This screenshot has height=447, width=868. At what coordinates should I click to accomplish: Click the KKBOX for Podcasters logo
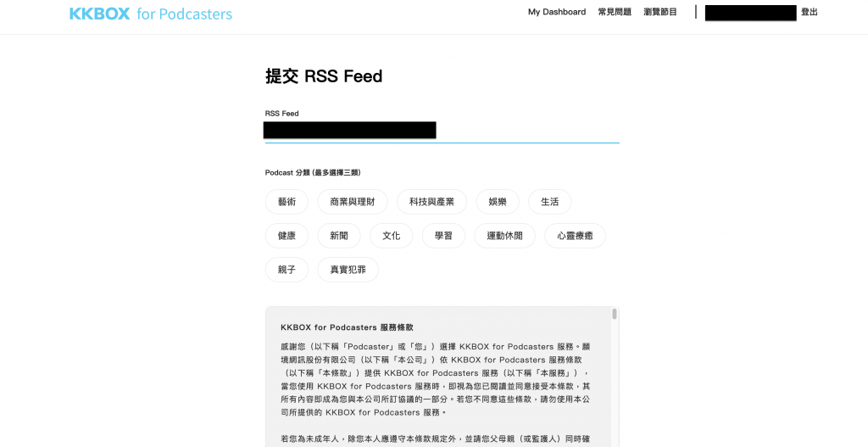pos(151,14)
